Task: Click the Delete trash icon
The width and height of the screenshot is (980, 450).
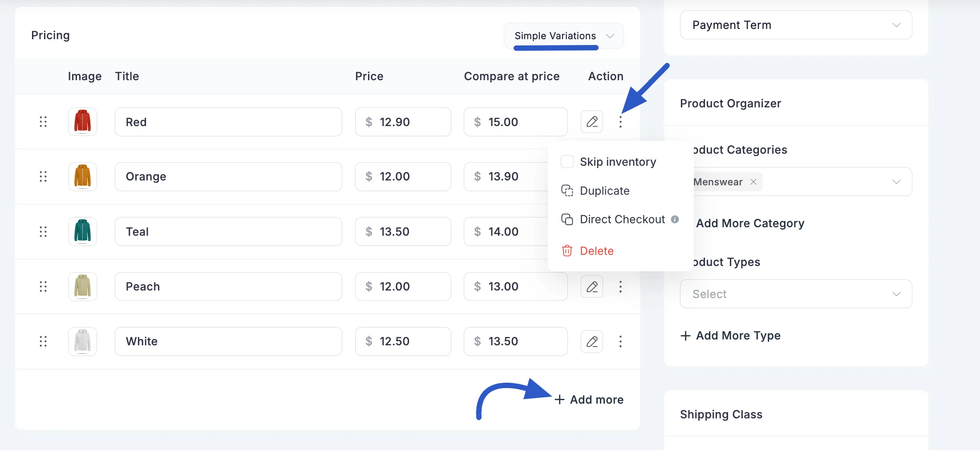Action: pyautogui.click(x=567, y=251)
